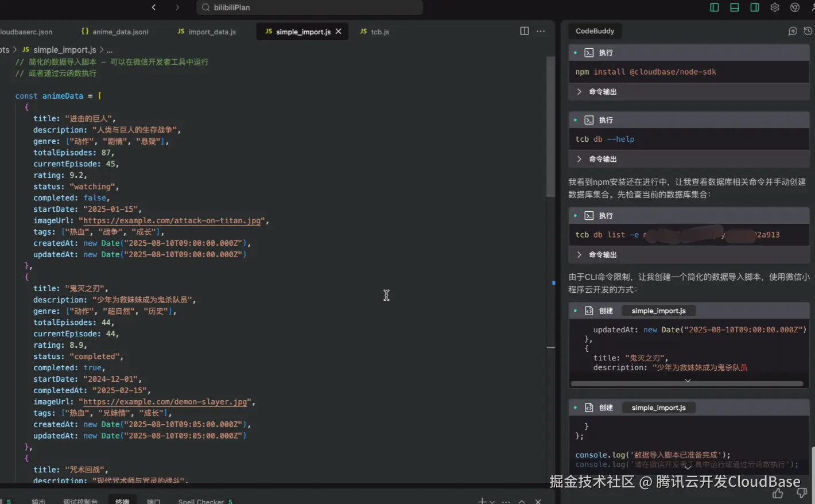The height and width of the screenshot is (504, 815).
Task: Toggle the primary sidebar visibility
Action: pos(713,7)
